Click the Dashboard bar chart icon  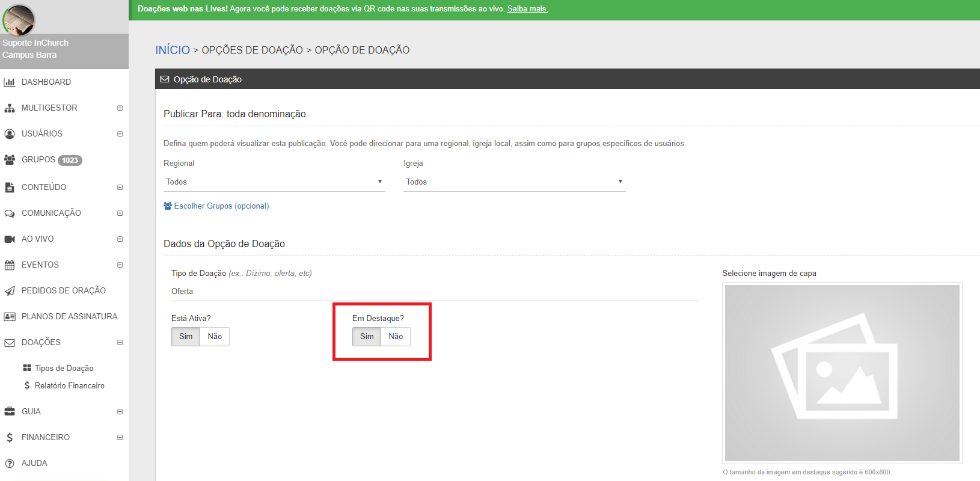point(10,82)
